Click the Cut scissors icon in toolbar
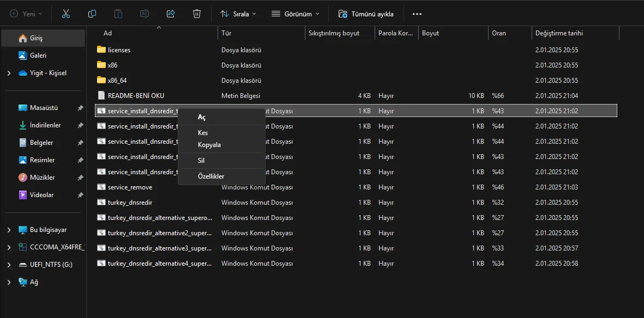Image resolution: width=644 pixels, height=318 pixels. pos(66,14)
